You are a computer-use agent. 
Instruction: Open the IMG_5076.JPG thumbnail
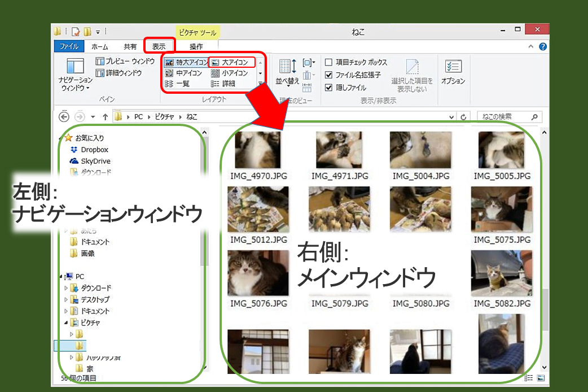(x=258, y=274)
